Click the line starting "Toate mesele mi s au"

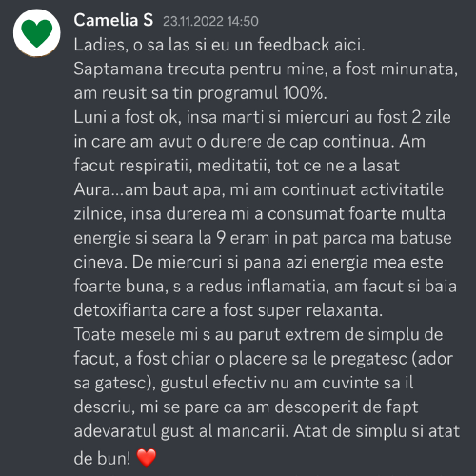pos(258,334)
